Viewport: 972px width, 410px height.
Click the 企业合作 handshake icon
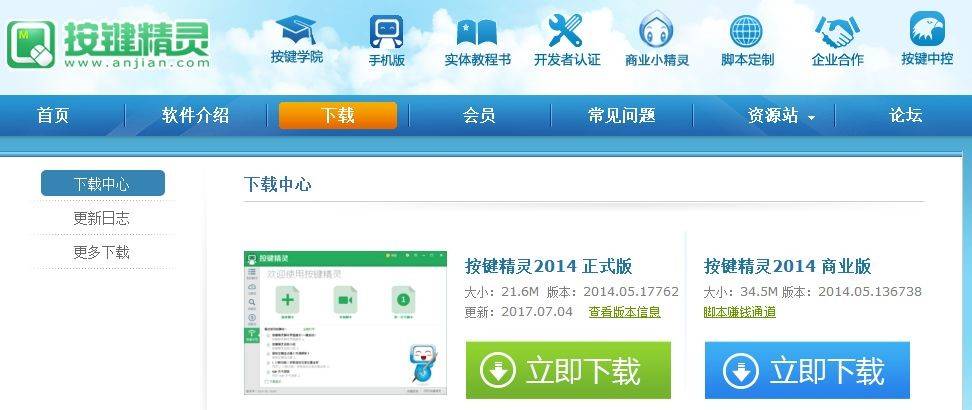(x=837, y=32)
